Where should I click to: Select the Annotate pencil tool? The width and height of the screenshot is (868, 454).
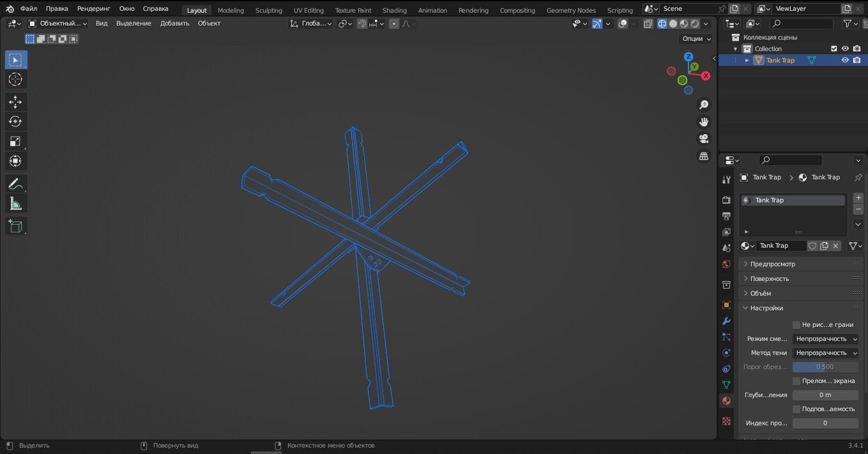tap(15, 184)
